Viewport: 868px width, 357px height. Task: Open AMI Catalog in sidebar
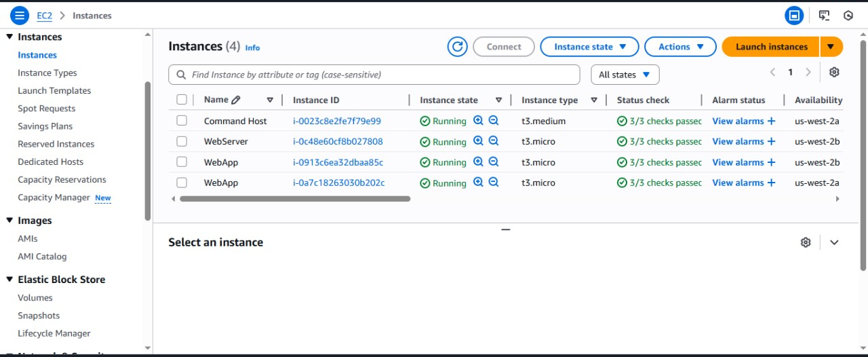click(x=42, y=257)
